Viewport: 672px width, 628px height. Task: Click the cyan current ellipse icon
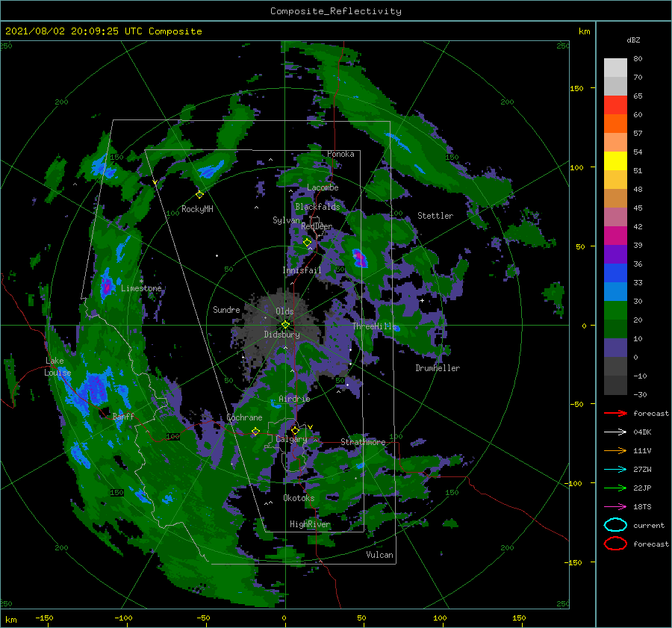point(615,525)
